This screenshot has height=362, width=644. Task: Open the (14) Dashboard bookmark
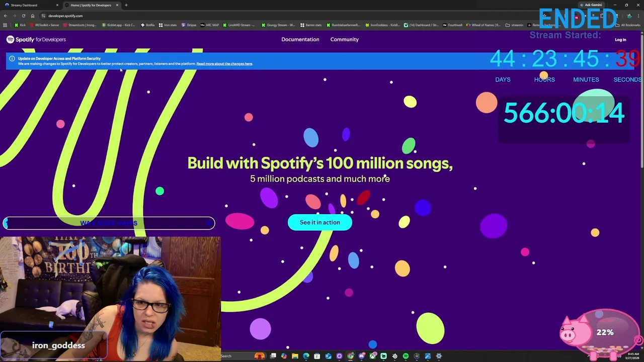pos(421,25)
